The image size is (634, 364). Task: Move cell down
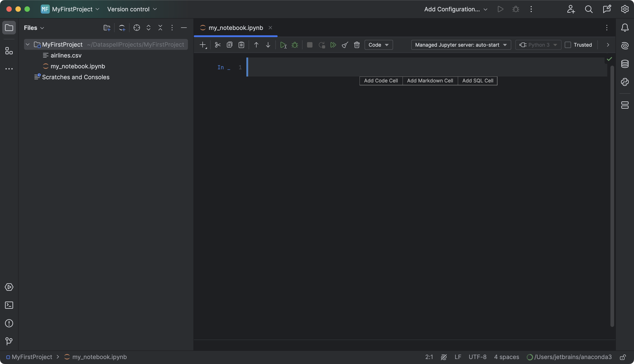point(268,45)
